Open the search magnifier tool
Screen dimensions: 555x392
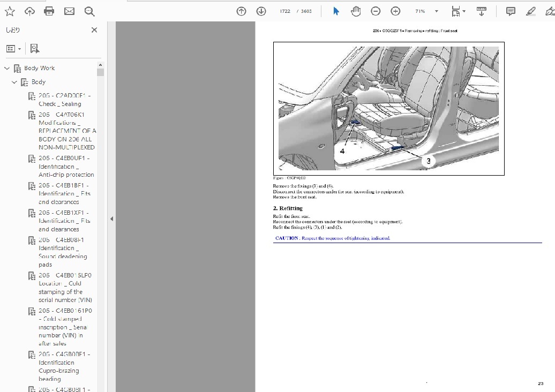[x=89, y=11]
